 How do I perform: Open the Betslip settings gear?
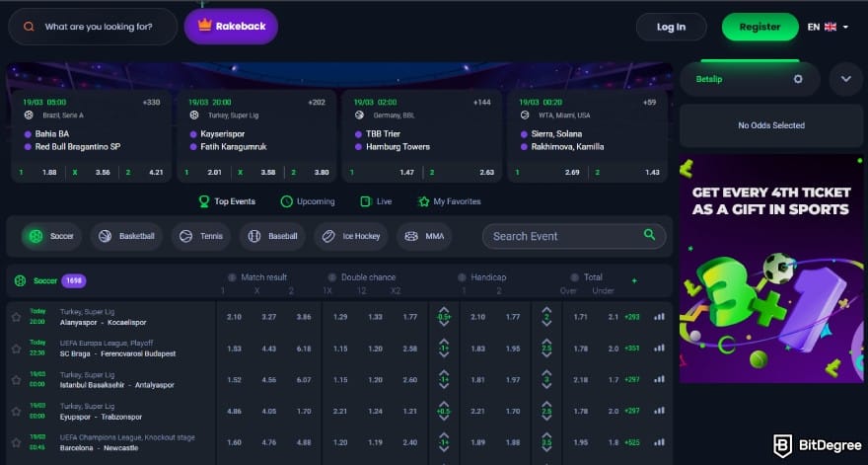click(798, 79)
